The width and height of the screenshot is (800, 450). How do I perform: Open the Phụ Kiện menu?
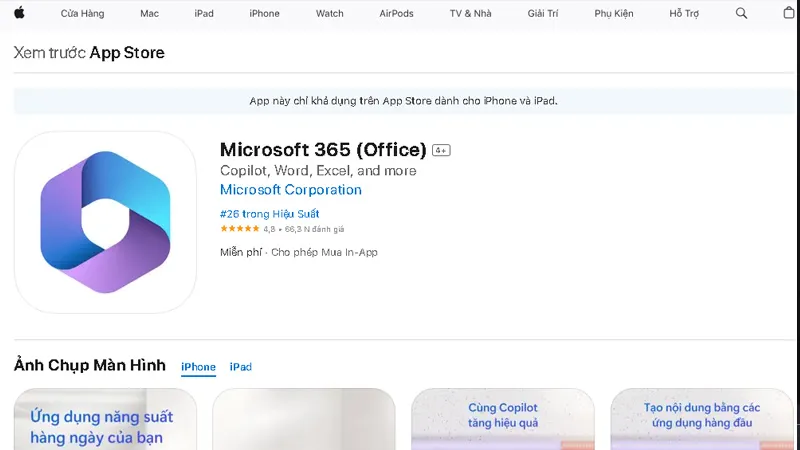coord(614,14)
